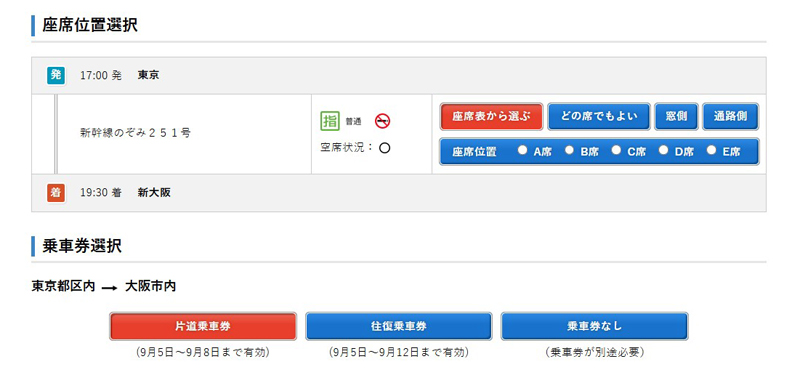Viewport: 800px width, 375px height.
Task: Click the 東京 station name
Action: [x=148, y=76]
